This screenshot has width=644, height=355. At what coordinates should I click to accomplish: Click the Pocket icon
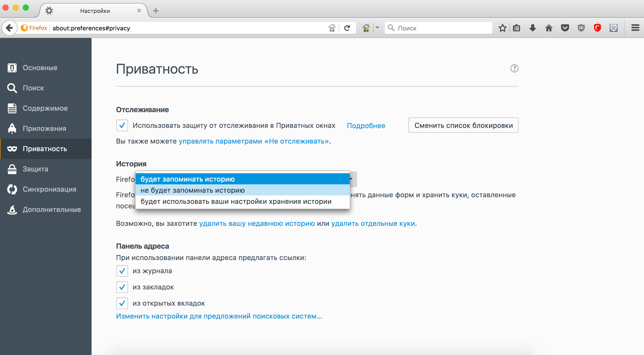click(565, 28)
